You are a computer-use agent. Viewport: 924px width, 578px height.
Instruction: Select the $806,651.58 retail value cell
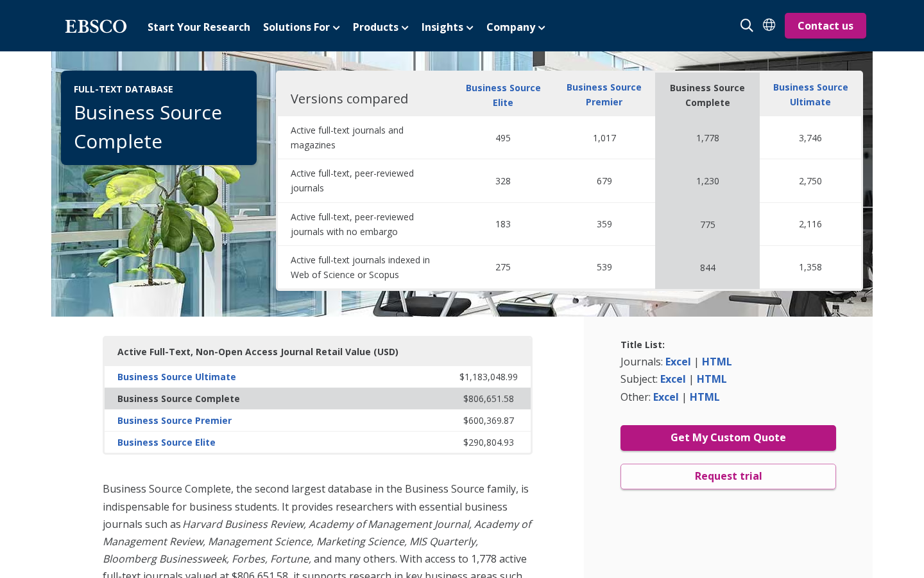coord(488,399)
